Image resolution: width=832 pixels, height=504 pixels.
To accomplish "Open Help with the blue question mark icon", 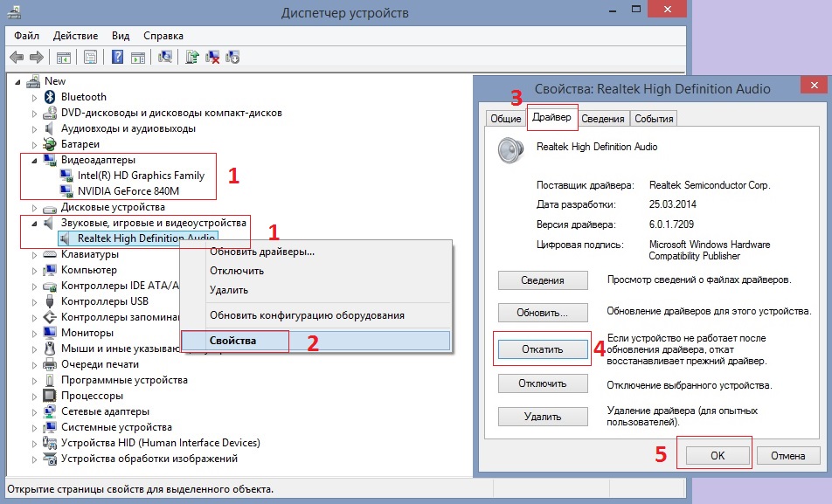I will tap(117, 57).
